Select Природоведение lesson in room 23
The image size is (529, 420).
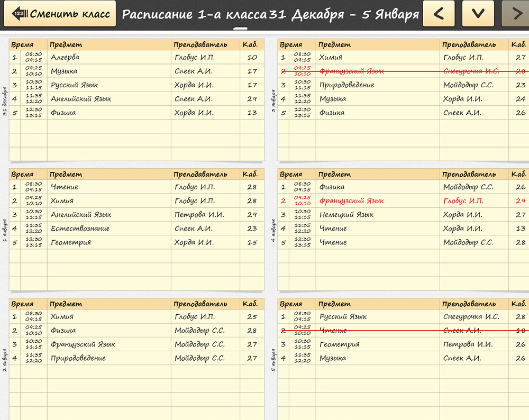[x=403, y=85]
